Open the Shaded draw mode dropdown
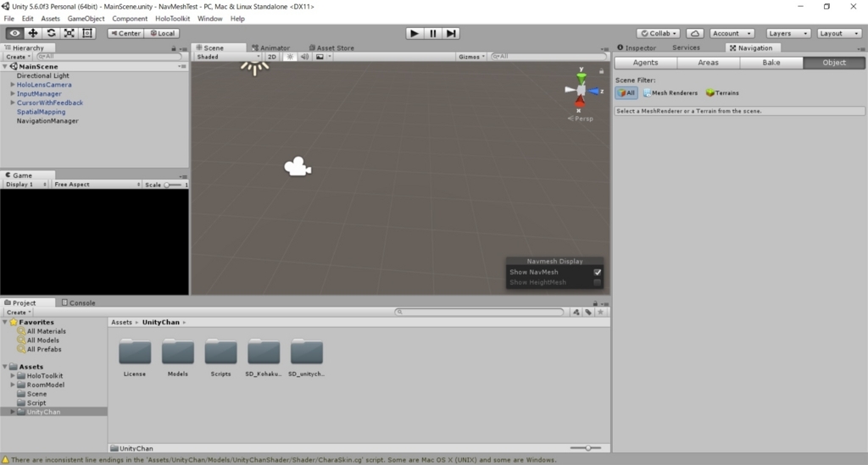This screenshot has height=465, width=868. click(x=227, y=57)
